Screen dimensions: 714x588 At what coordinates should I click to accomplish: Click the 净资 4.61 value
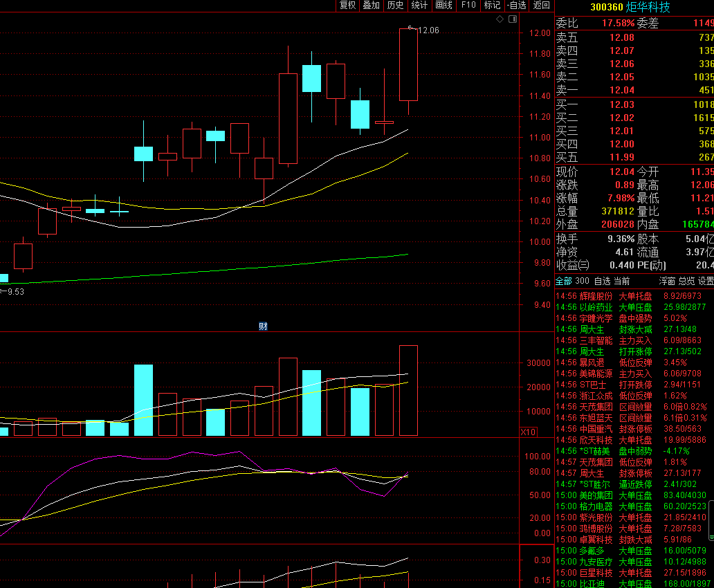tap(624, 252)
